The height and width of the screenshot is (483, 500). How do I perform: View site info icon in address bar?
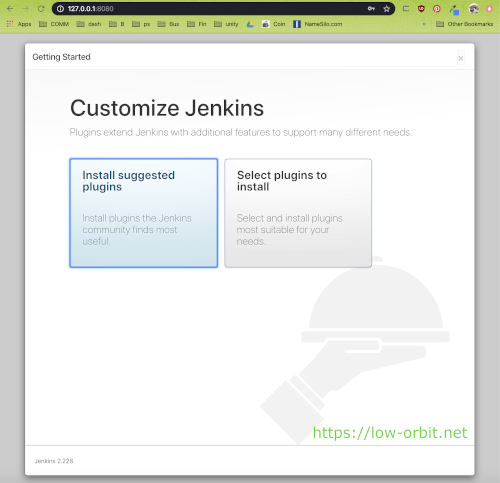60,9
